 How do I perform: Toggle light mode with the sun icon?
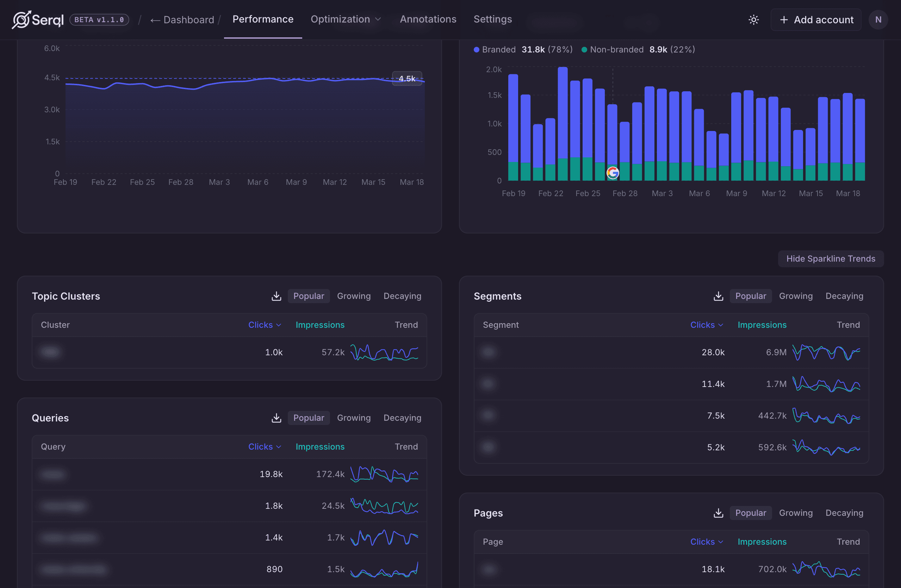tap(753, 19)
